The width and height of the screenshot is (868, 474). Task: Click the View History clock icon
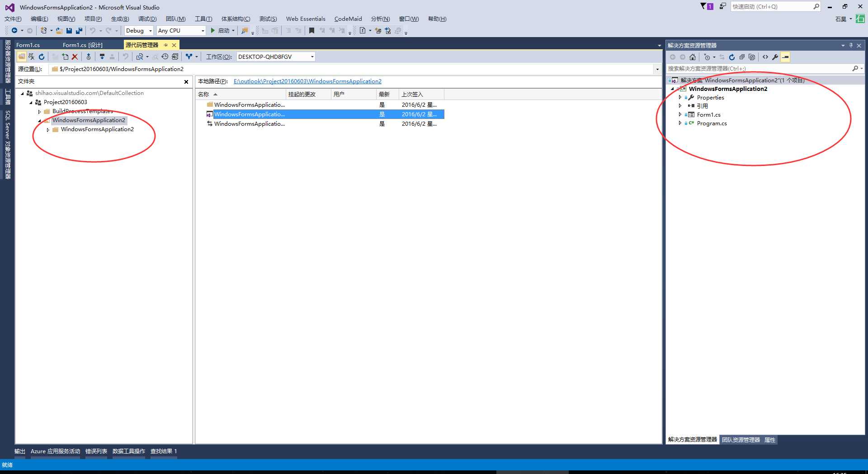coord(165,57)
